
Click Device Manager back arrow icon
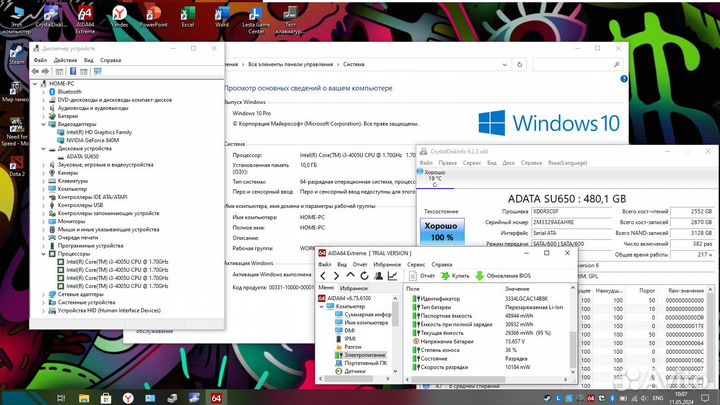pyautogui.click(x=35, y=71)
